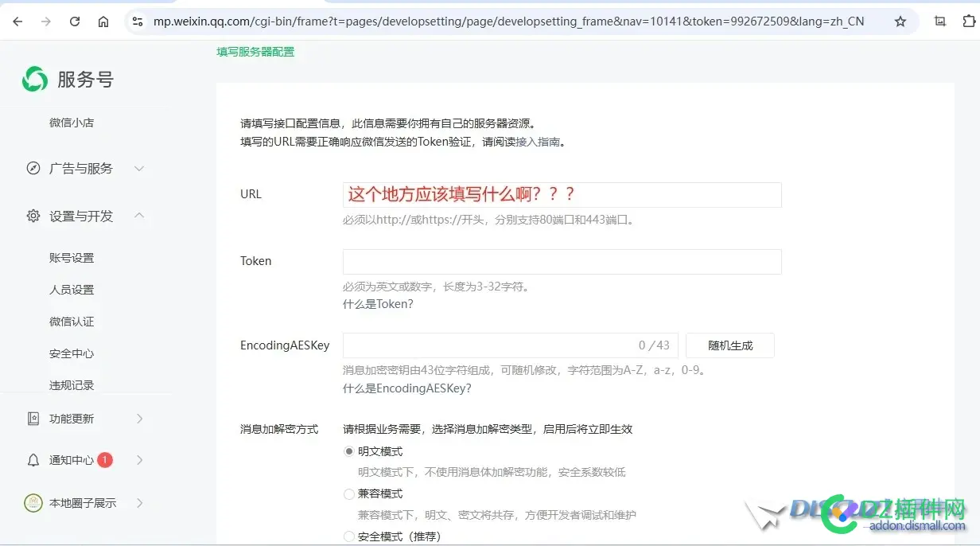The image size is (980, 546).
Task: Click 消息加解密方式 label
Action: coord(279,429)
